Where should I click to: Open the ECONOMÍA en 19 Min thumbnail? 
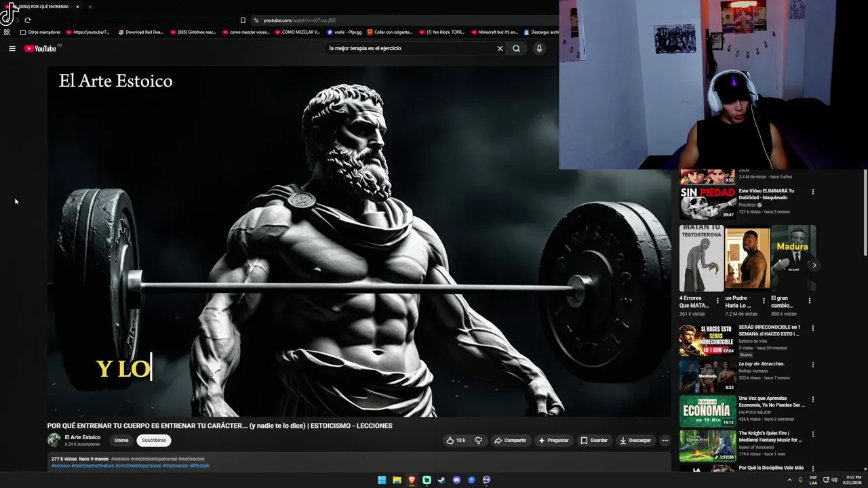coord(707,410)
